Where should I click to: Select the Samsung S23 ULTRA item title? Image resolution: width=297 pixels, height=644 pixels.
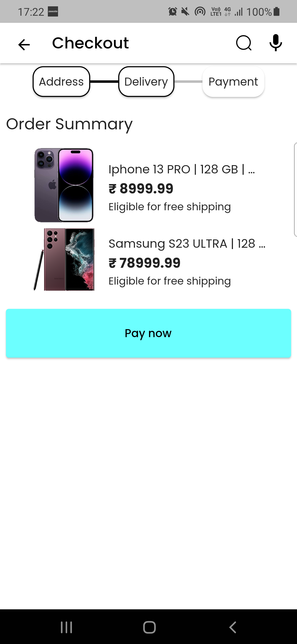click(187, 244)
